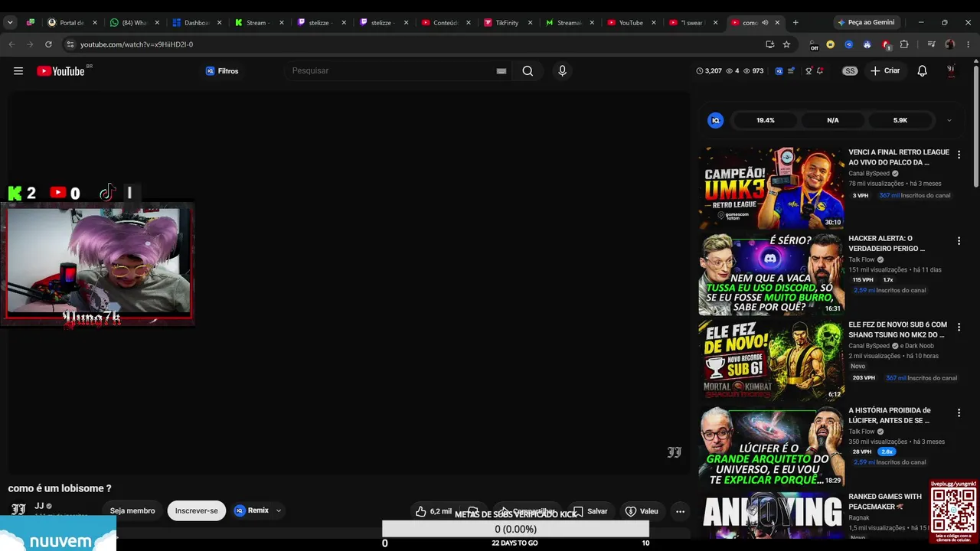Open the Chrome three-dot menu

pyautogui.click(x=969, y=44)
